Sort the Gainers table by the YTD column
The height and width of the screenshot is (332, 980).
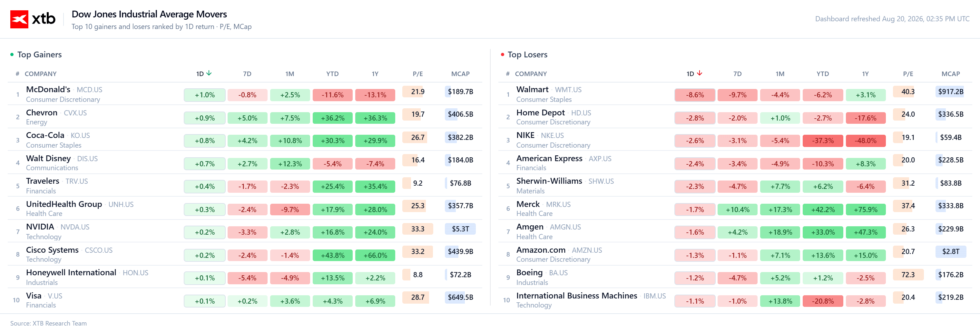[332, 74]
